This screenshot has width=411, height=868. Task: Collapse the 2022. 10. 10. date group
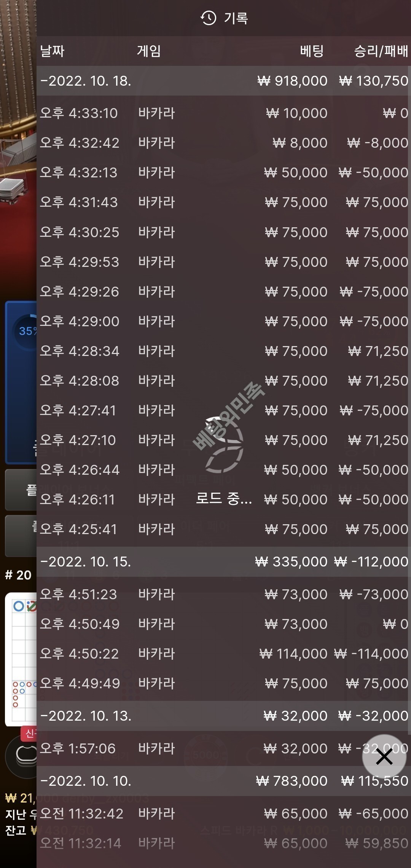pos(223,781)
